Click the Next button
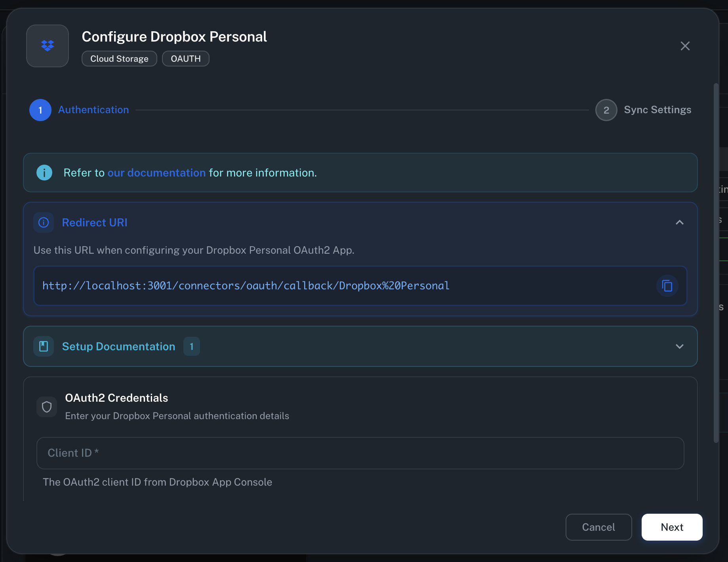Screen dimensions: 728x562 pyautogui.click(x=672, y=527)
